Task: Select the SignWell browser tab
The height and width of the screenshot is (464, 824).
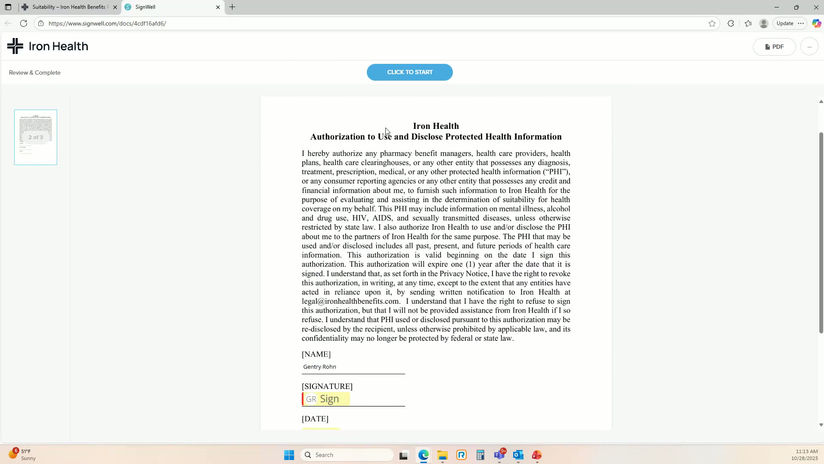Action: point(168,7)
